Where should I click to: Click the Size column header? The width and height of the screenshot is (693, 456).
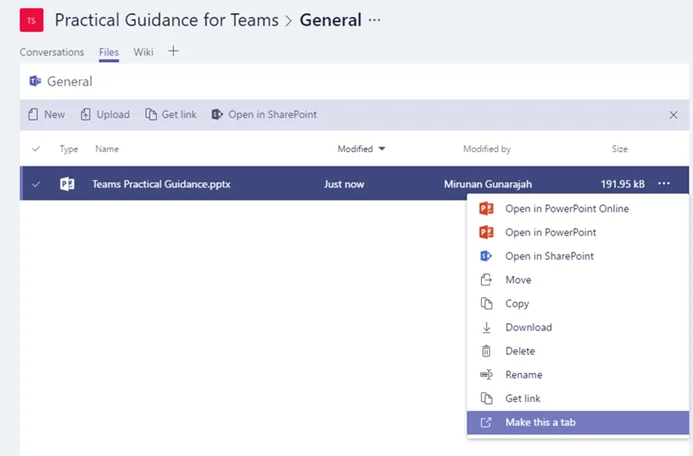(x=620, y=149)
